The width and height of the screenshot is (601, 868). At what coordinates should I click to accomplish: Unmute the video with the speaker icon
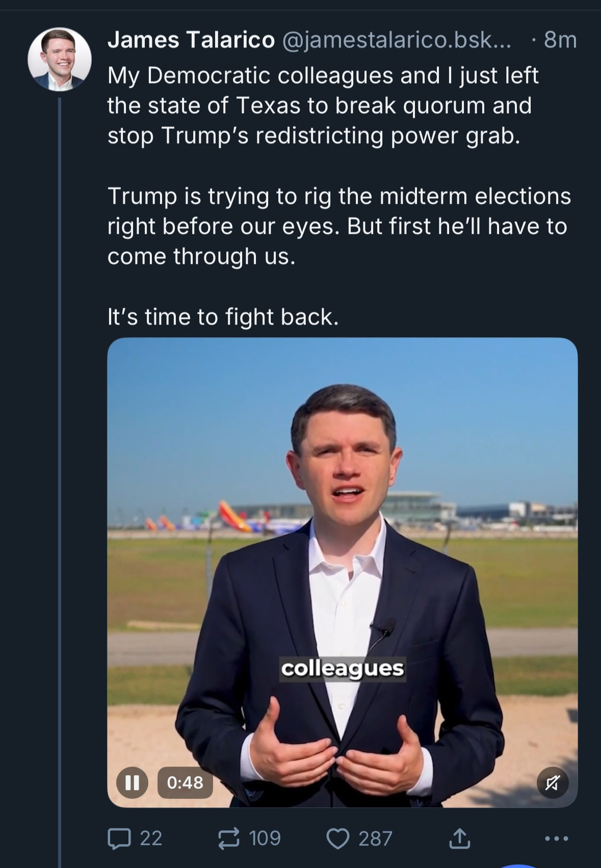coord(553,782)
